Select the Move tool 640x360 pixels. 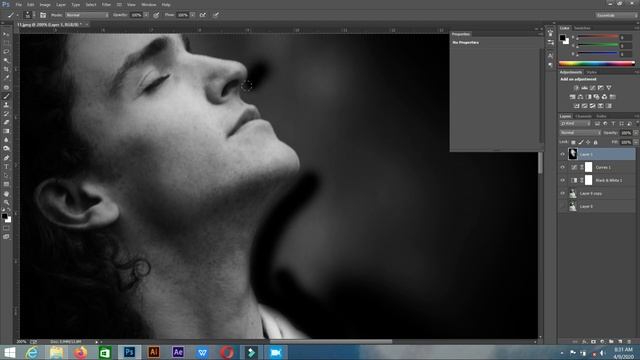coord(6,35)
